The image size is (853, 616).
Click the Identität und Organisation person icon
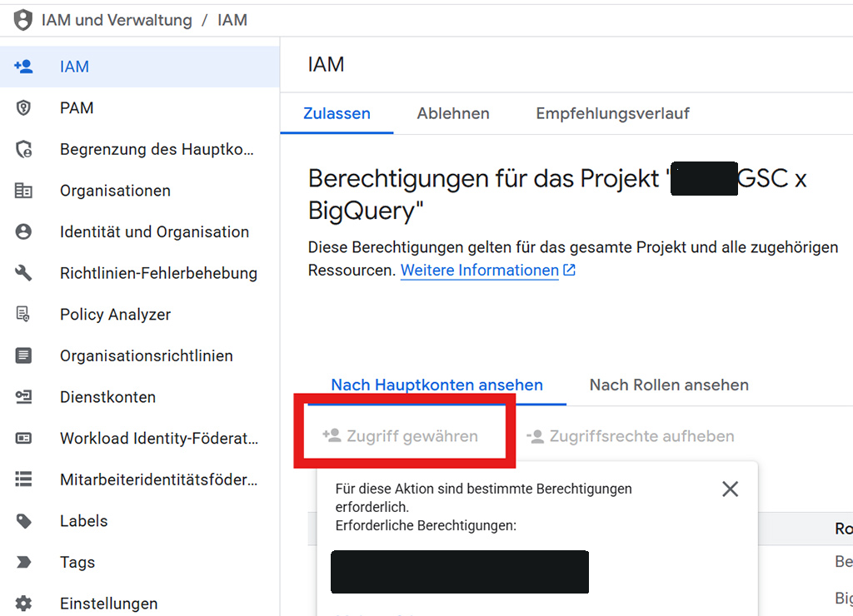23,231
